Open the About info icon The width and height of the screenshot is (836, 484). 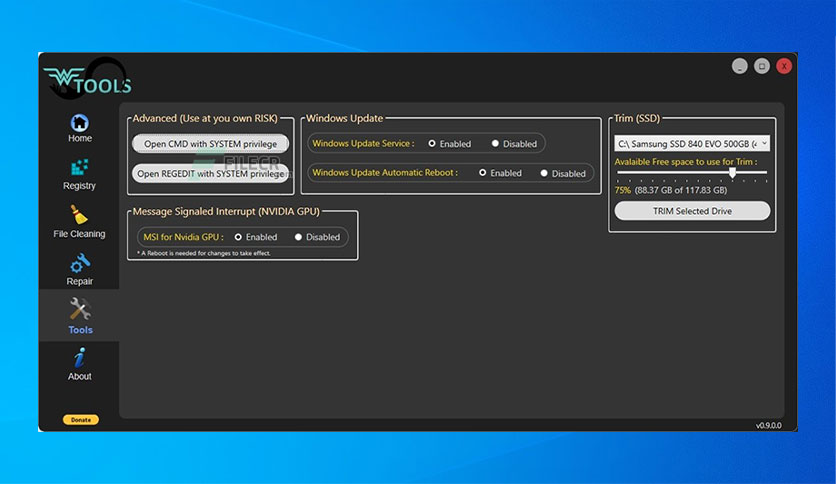click(x=79, y=358)
